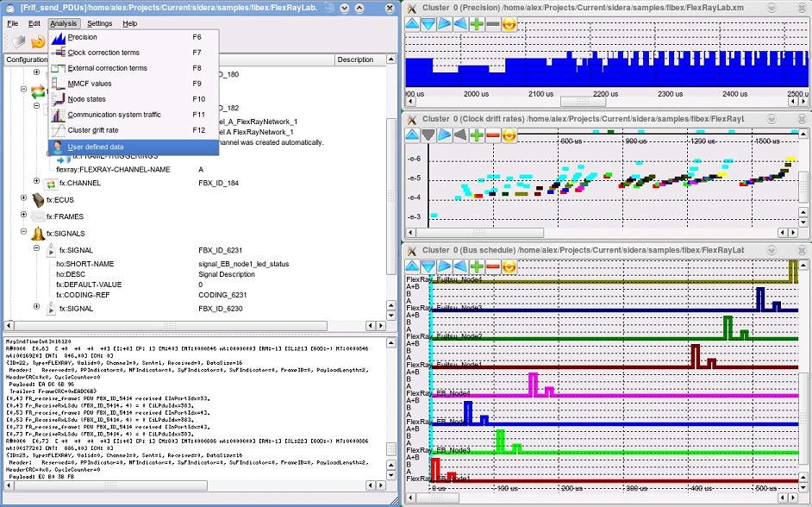Click the signal_EB_node1_led_status value
The height and width of the screenshot is (507, 812).
(243, 264)
